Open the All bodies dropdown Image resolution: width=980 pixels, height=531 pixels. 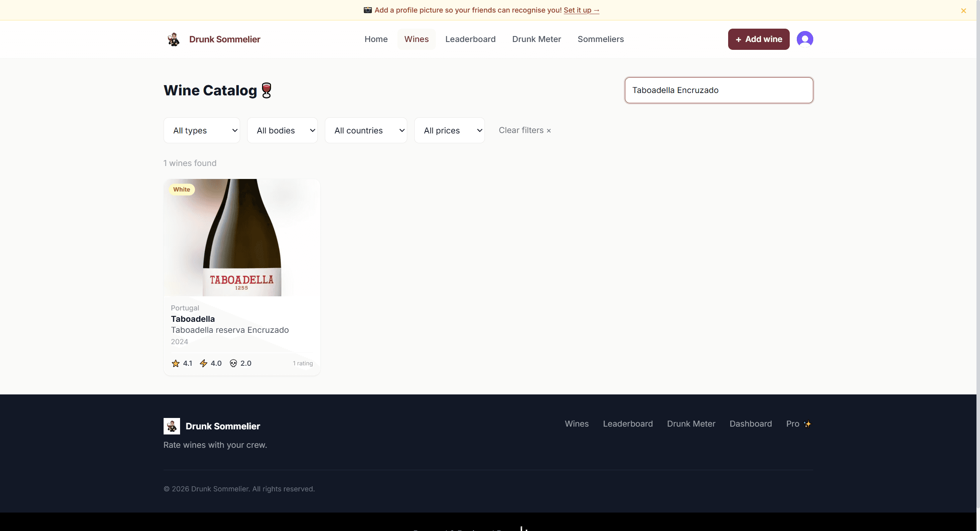click(282, 130)
